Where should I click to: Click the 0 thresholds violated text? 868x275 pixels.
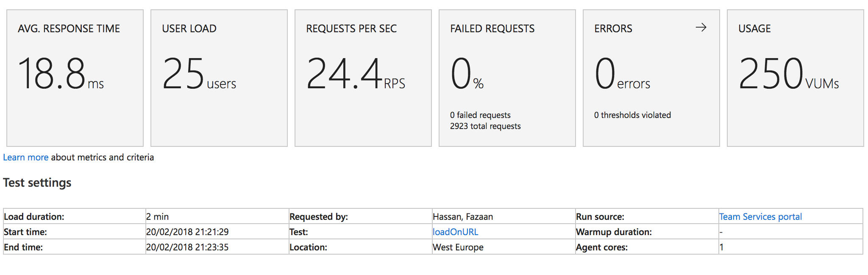(x=632, y=115)
